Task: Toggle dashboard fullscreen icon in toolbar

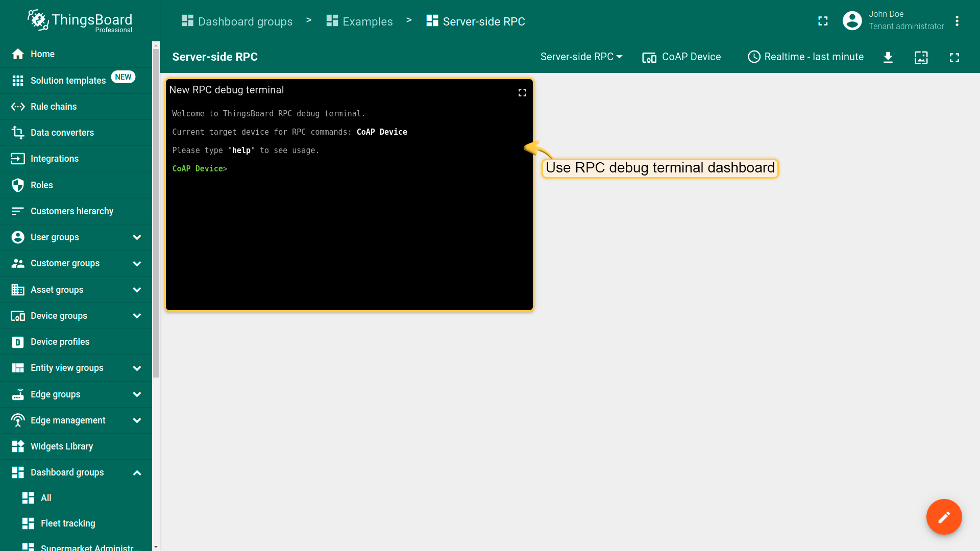Action: (954, 57)
